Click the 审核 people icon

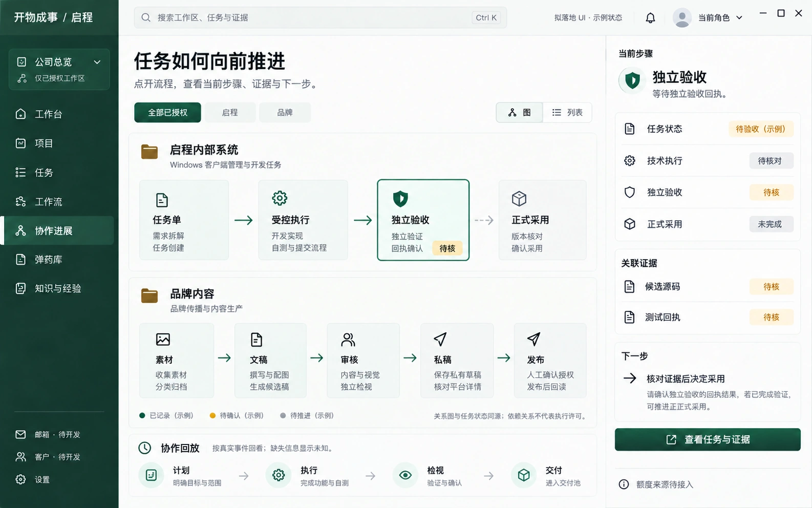(x=348, y=340)
